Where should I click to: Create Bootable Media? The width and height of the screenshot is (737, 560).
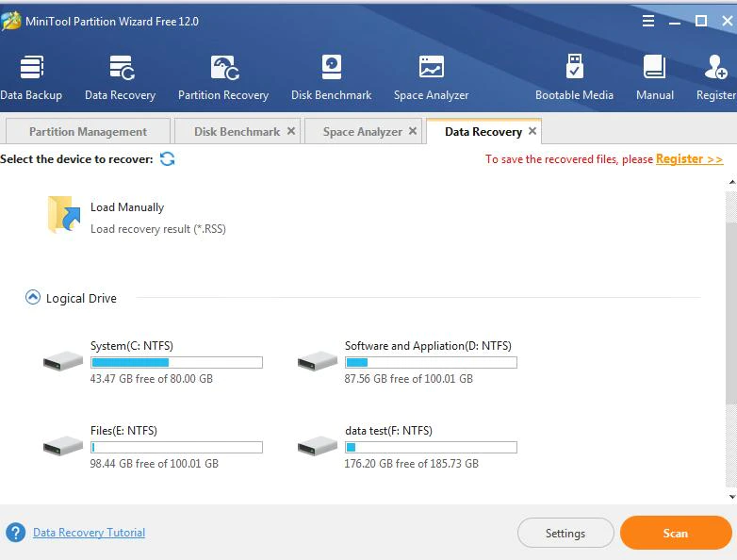tap(574, 78)
